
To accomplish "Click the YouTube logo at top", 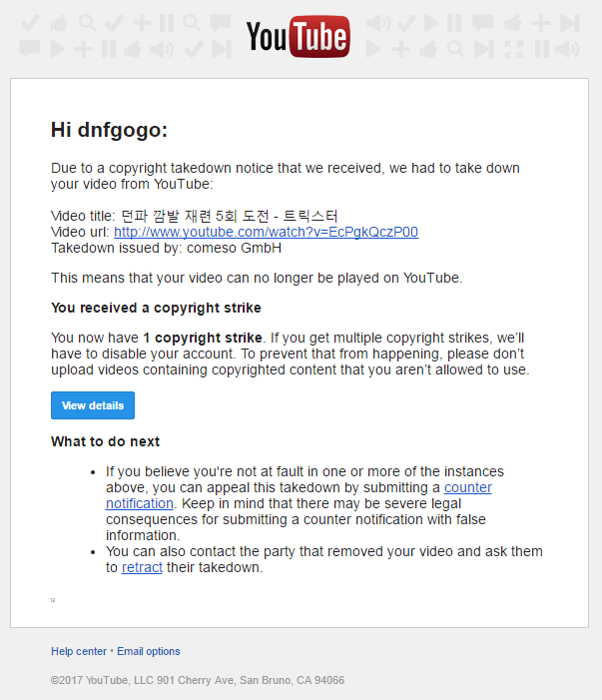I will click(299, 37).
